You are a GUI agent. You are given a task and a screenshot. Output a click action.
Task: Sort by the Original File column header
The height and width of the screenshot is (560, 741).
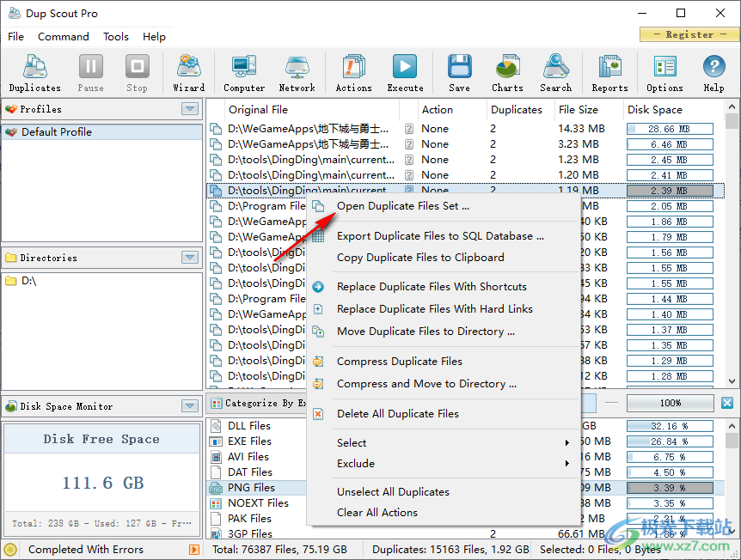pos(313,110)
